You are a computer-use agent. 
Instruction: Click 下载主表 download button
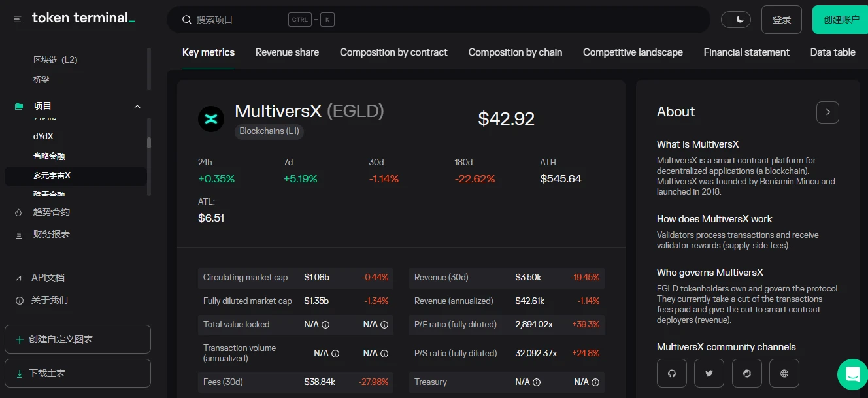[78, 373]
